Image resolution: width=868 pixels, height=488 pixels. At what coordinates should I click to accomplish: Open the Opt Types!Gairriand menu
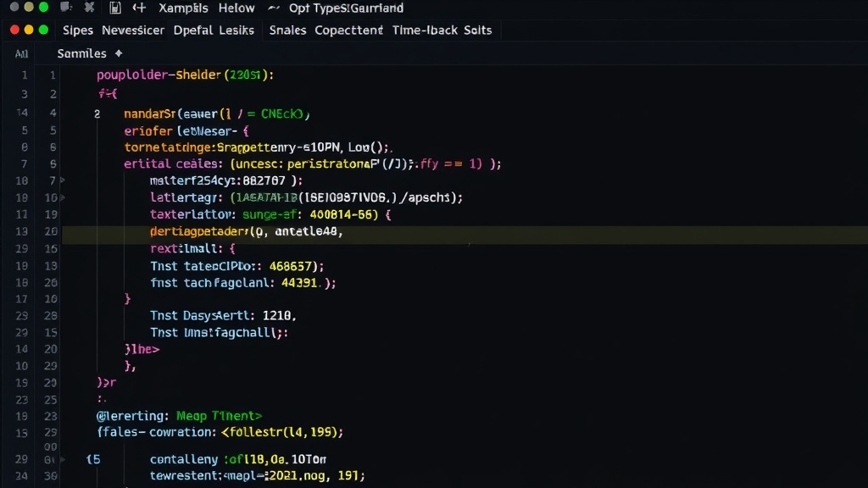[x=346, y=8]
